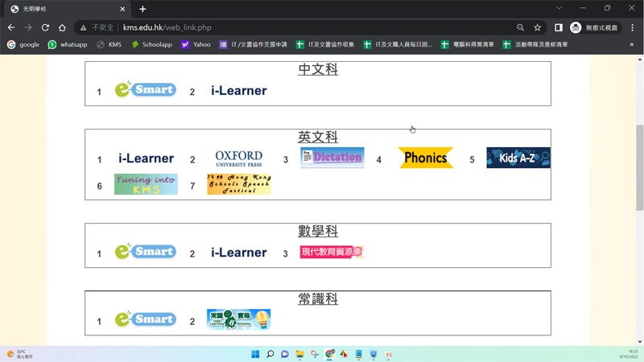The height and width of the screenshot is (362, 644).
Task: Open Chrome's three-dot menu
Action: 633,27
